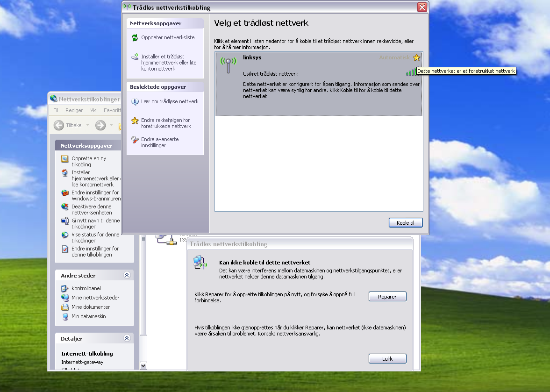Image resolution: width=550 pixels, height=392 pixels.
Task: Open Endre innstillinger for Windows-brannmuren
Action: [x=96, y=195]
